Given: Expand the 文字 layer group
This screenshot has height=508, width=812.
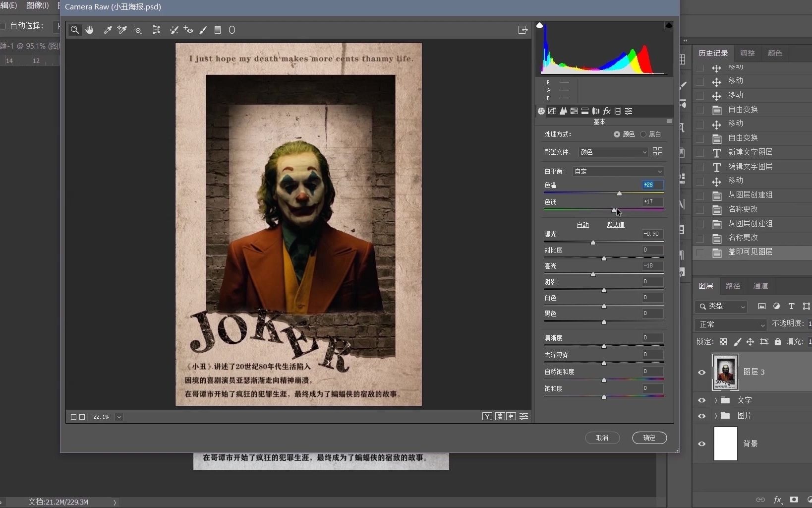Looking at the screenshot, I should click(x=716, y=400).
